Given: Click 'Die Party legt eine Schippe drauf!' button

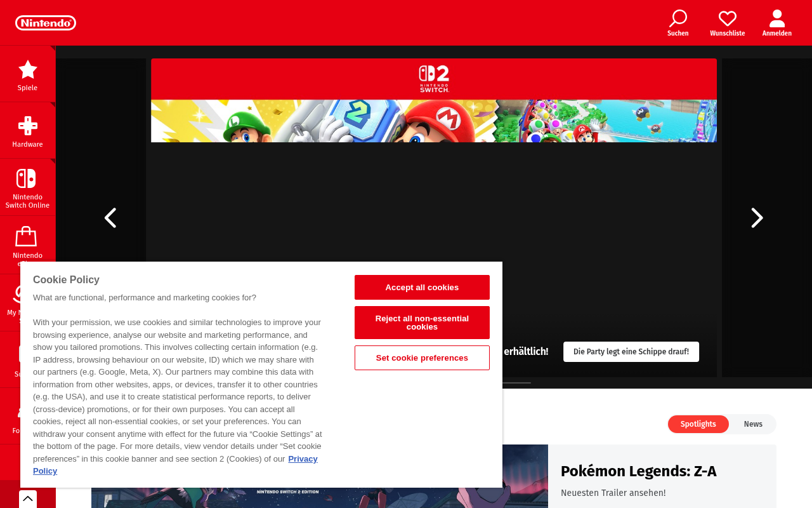Looking at the screenshot, I should pos(631,352).
